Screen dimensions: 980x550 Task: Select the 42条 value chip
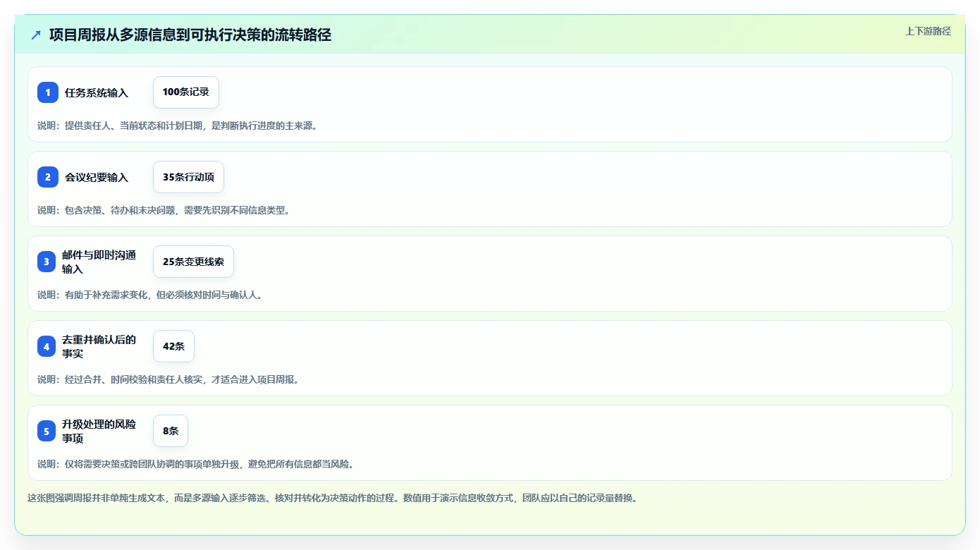(x=173, y=346)
